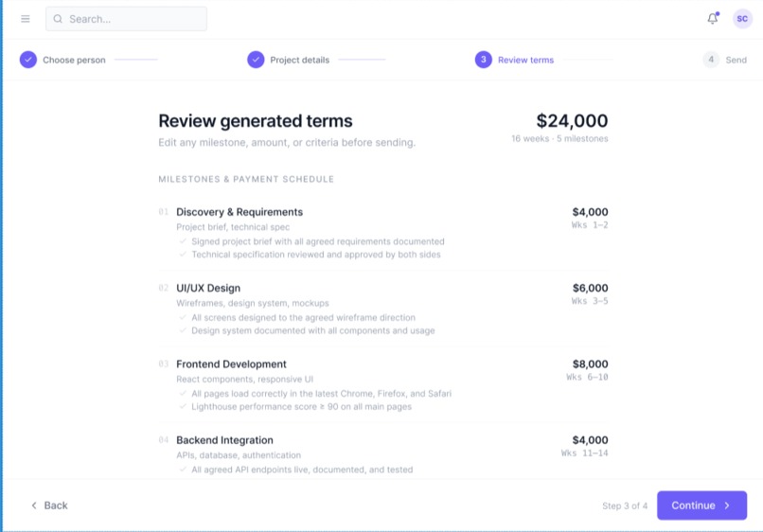This screenshot has height=532, width=763.
Task: Click the Continue button
Action: pyautogui.click(x=701, y=505)
